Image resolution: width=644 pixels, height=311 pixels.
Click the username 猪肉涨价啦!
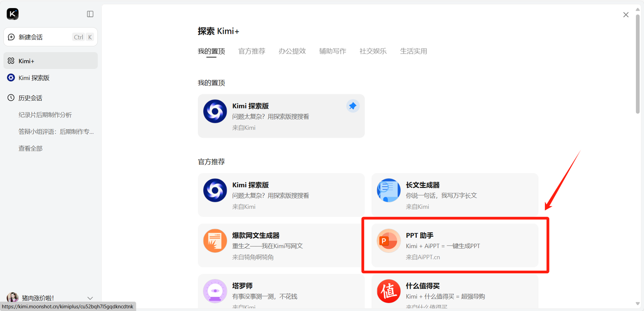(38, 298)
